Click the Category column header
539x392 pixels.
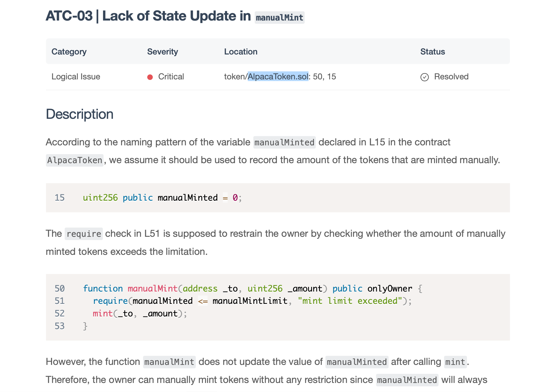(x=69, y=52)
